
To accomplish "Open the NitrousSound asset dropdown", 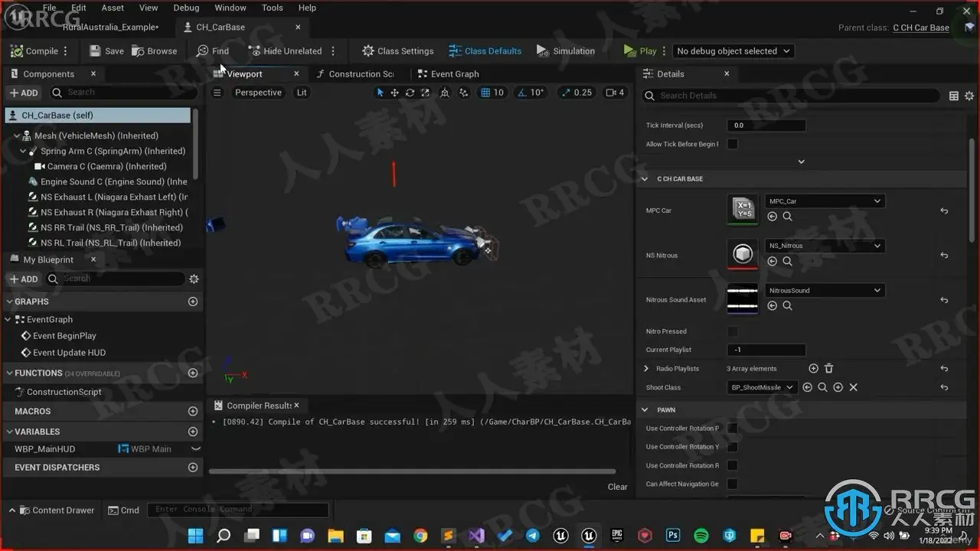I will point(825,291).
